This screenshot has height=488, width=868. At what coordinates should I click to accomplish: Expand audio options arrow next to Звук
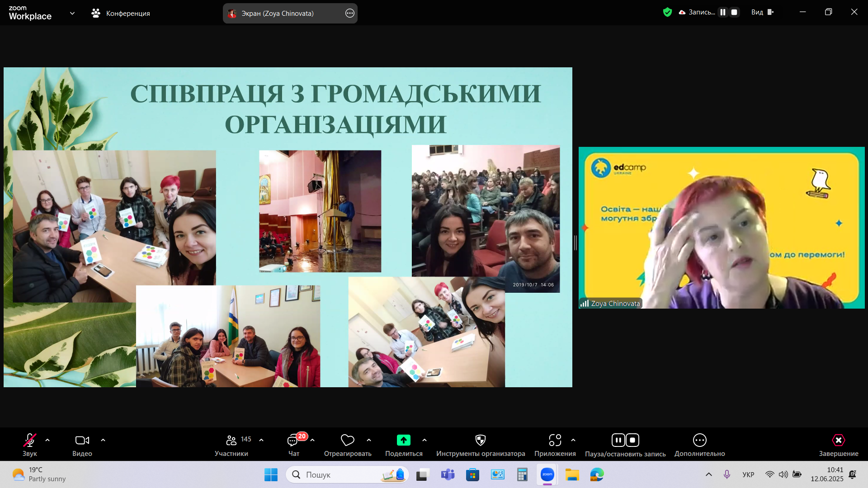coord(47,440)
